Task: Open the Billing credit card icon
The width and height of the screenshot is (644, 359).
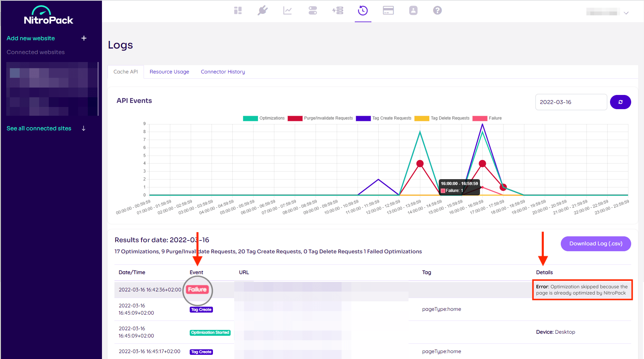Action: coord(388,10)
